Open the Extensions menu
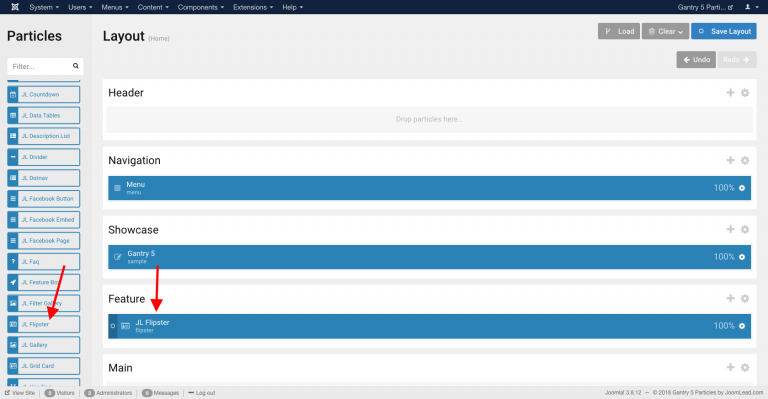Screen dimensions: 768x399 pyautogui.click(x=253, y=7)
